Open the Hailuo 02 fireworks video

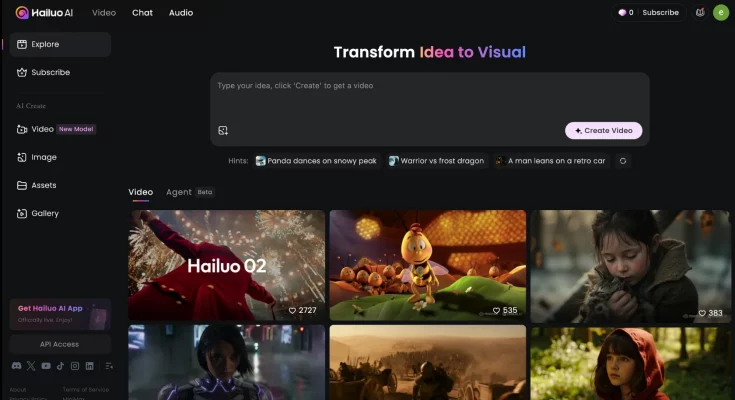pos(226,265)
